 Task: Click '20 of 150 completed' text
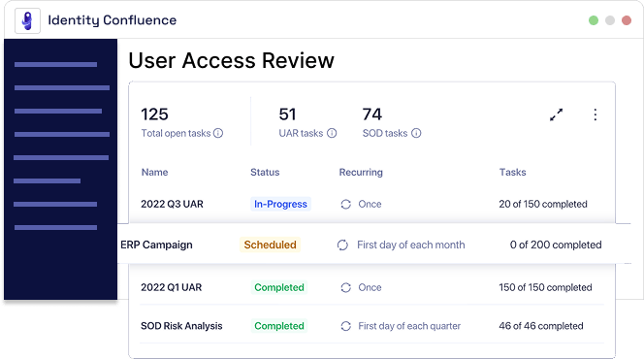543,204
